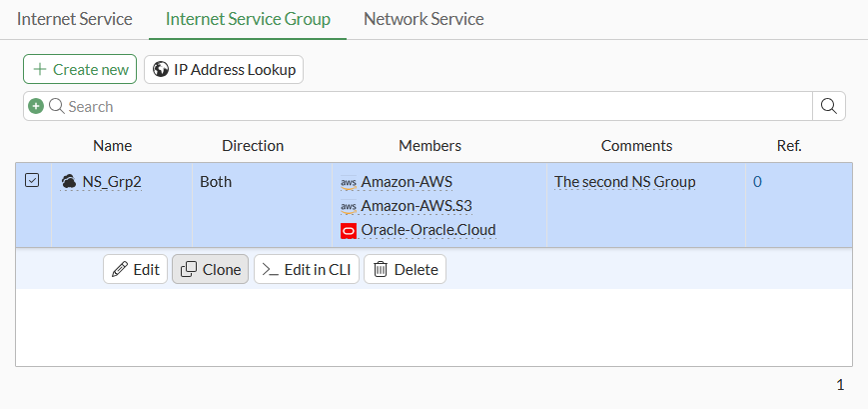The height and width of the screenshot is (409, 868).
Task: Click the Amazon-AWS member icon
Action: tap(349, 182)
